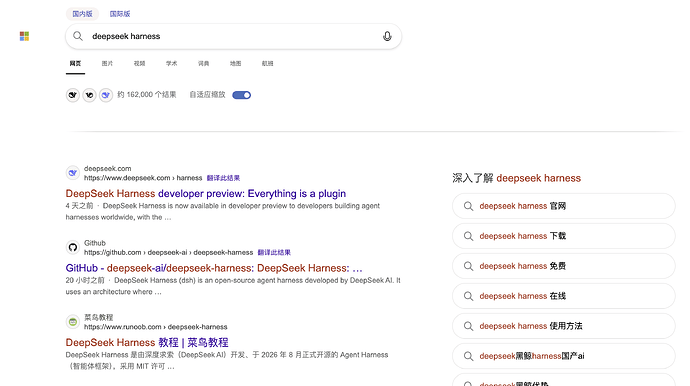Click magnifier icon in 'deepseek黑鲸harness国产ai' suggestion
This screenshot has width=690, height=386.
[x=468, y=356]
